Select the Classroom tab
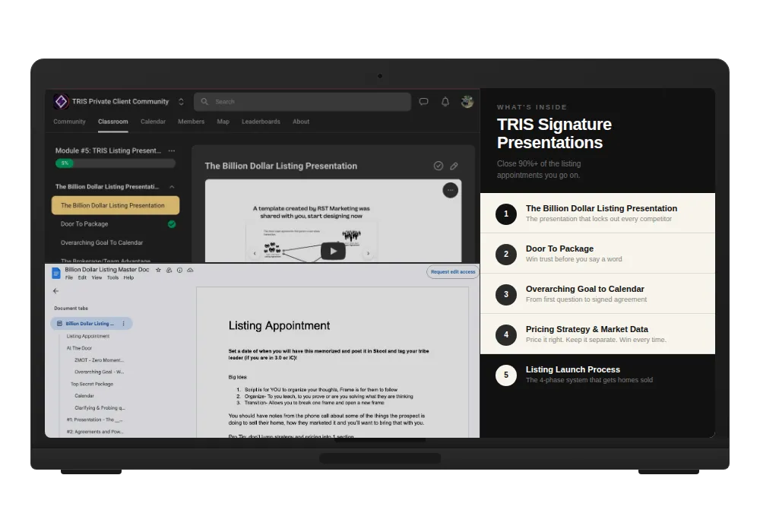 pos(113,122)
